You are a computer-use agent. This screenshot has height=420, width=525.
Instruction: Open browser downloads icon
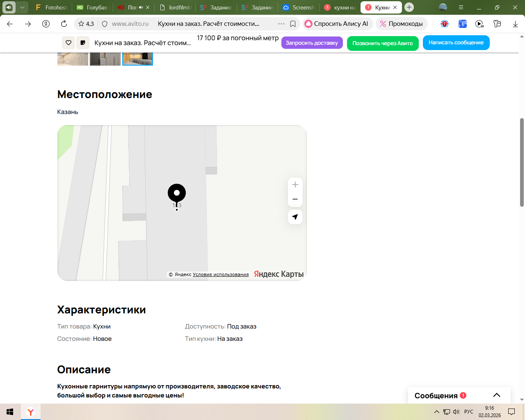[x=515, y=24]
